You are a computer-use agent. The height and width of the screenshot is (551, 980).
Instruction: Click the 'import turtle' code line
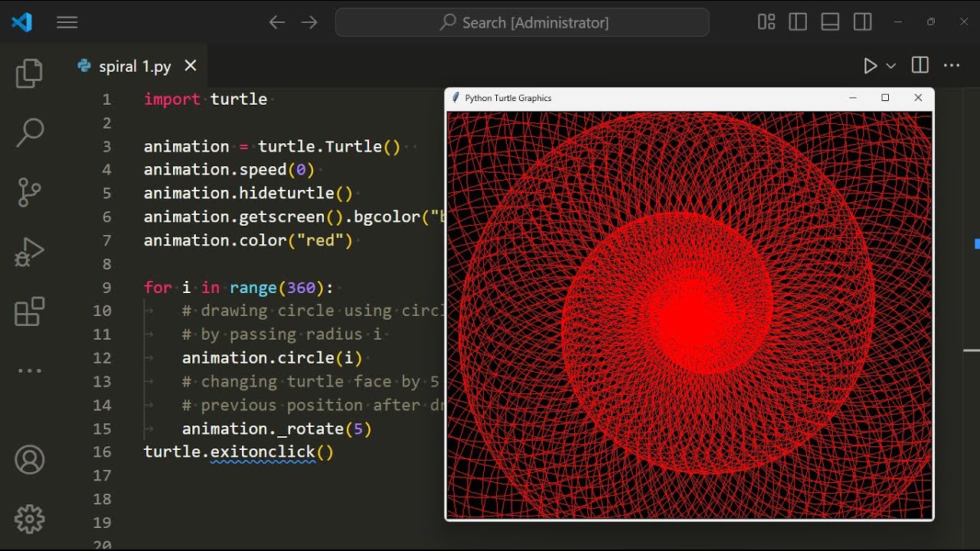tap(205, 99)
